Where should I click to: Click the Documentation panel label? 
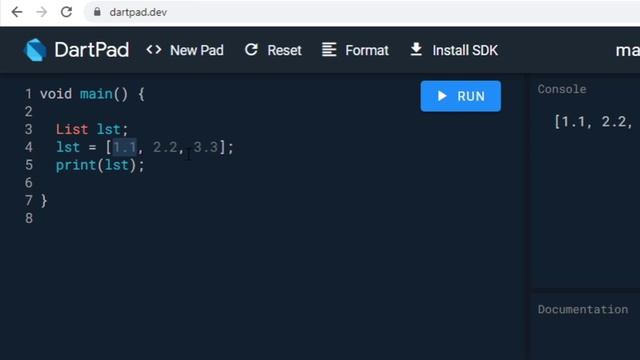[582, 309]
